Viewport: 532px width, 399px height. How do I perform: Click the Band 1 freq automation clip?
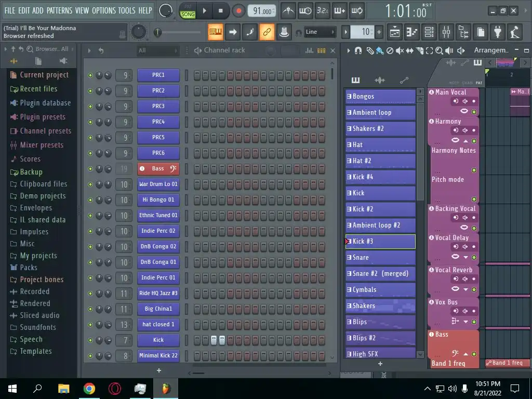pyautogui.click(x=508, y=363)
